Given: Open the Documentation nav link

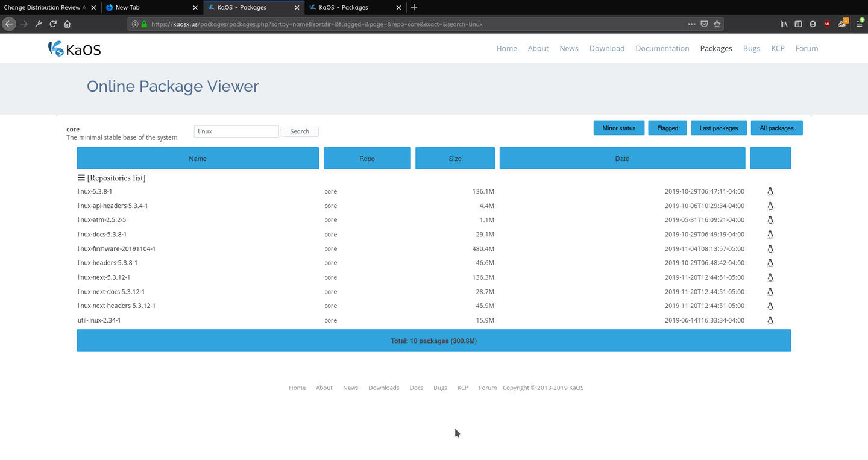Looking at the screenshot, I should [x=662, y=49].
